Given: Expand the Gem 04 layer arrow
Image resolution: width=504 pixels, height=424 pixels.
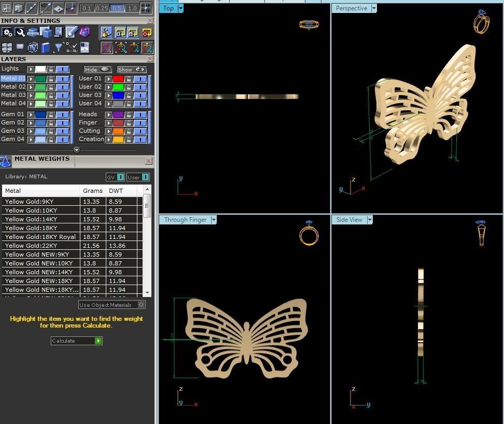Looking at the screenshot, I should [31, 140].
